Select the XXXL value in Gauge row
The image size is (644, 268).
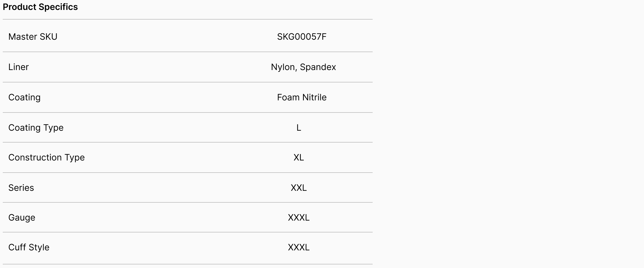pyautogui.click(x=299, y=218)
